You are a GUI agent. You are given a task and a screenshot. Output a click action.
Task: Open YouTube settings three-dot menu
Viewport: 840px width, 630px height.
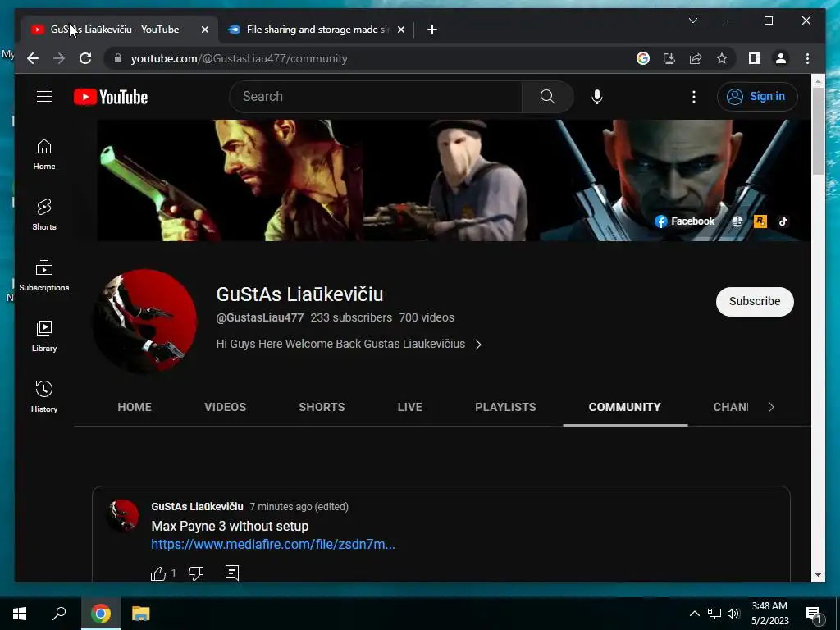[x=694, y=97]
